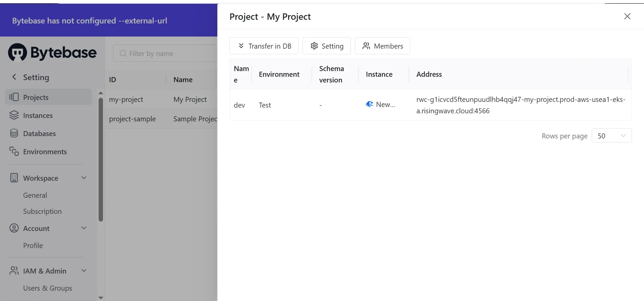The image size is (644, 301).
Task: Open Environments in the sidebar
Action: point(49,152)
